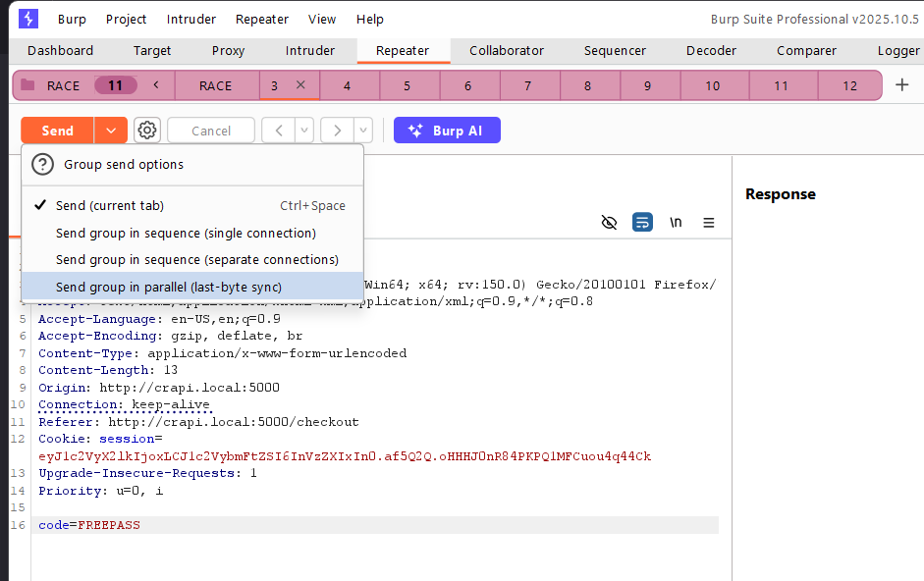Switch to the Proxy tab
This screenshot has width=924, height=581.
pos(228,51)
